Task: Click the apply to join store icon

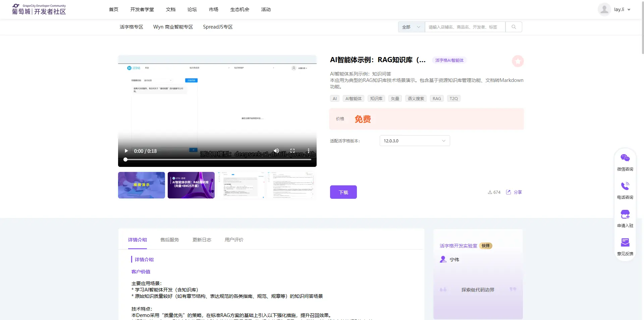Action: (x=625, y=214)
